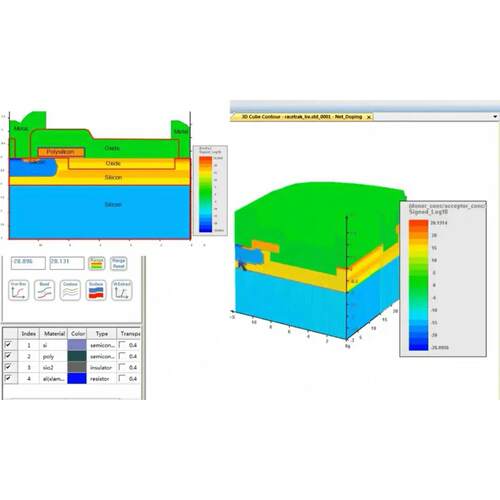Uncheck visibility for the si material row
This screenshot has width=500, height=500.
point(8,344)
